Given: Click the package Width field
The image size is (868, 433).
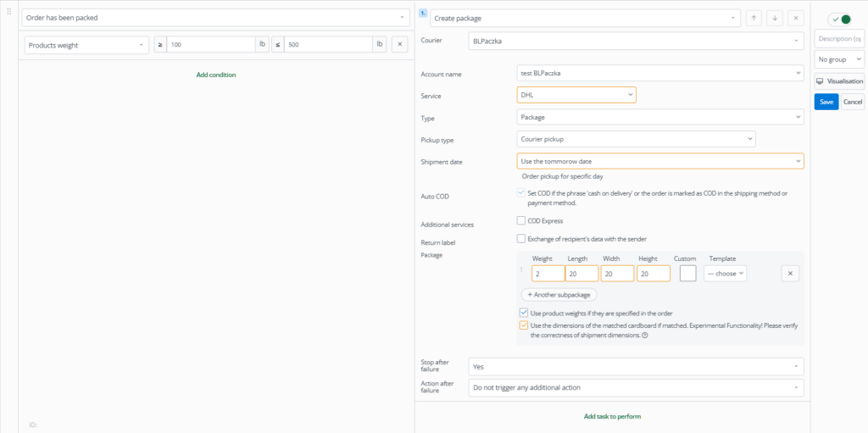Looking at the screenshot, I should click(x=617, y=274).
